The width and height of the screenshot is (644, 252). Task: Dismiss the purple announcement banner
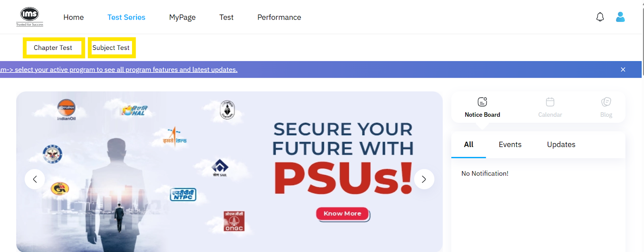point(623,70)
